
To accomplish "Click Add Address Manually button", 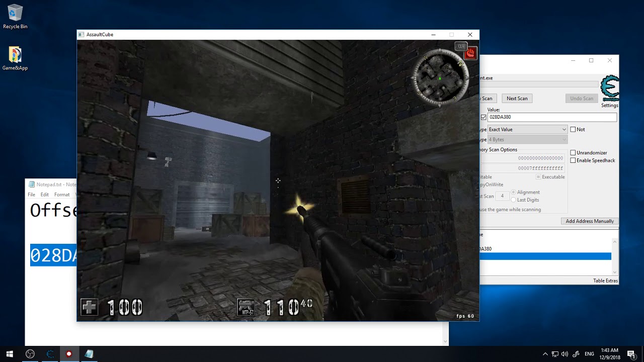I will 590,221.
